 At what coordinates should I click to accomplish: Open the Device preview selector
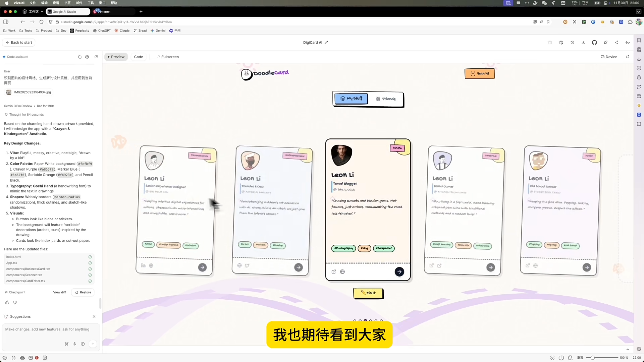tap(609, 57)
